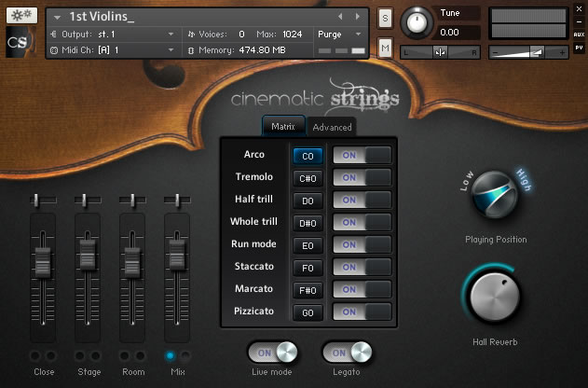Image resolution: width=588 pixels, height=388 pixels.
Task: Open the Midi Ch dropdown
Action: point(171,50)
